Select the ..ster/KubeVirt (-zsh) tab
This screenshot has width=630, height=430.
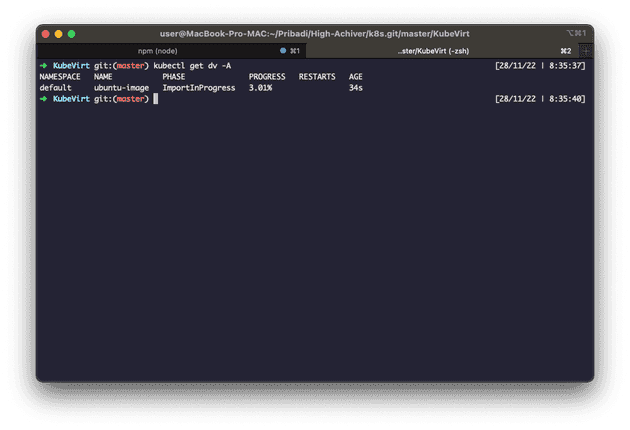433,50
